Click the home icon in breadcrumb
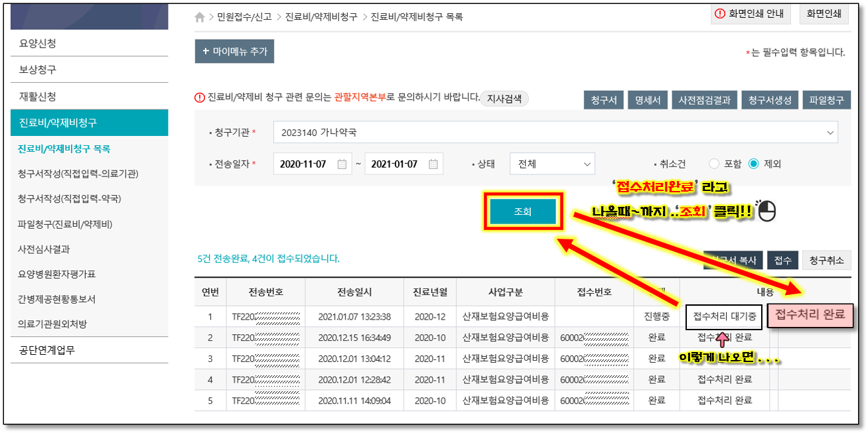Image resolution: width=868 pixels, height=433 pixels. tap(200, 17)
